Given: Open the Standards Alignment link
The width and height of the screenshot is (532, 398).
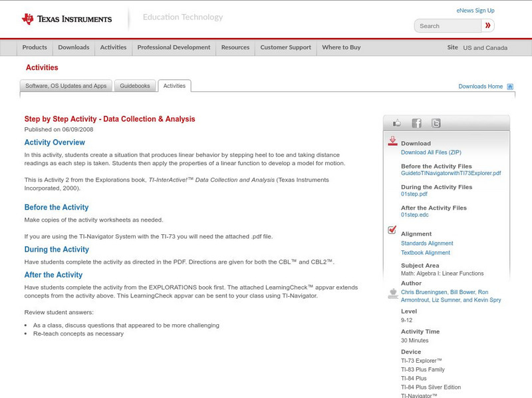Looking at the screenshot, I should [x=427, y=244].
